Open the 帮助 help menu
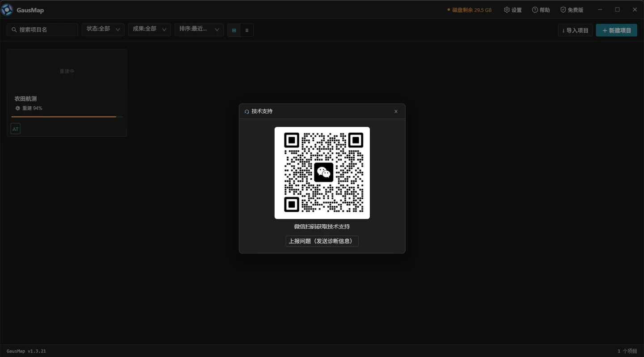 [541, 10]
